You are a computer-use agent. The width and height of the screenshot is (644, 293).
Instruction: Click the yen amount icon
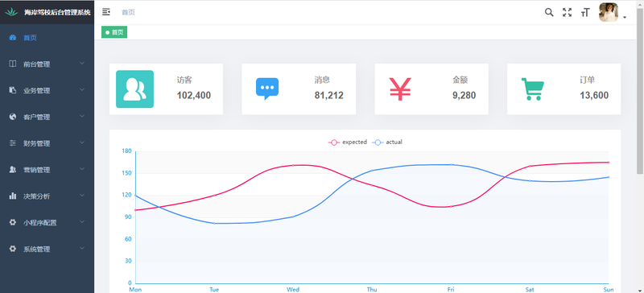pyautogui.click(x=400, y=89)
